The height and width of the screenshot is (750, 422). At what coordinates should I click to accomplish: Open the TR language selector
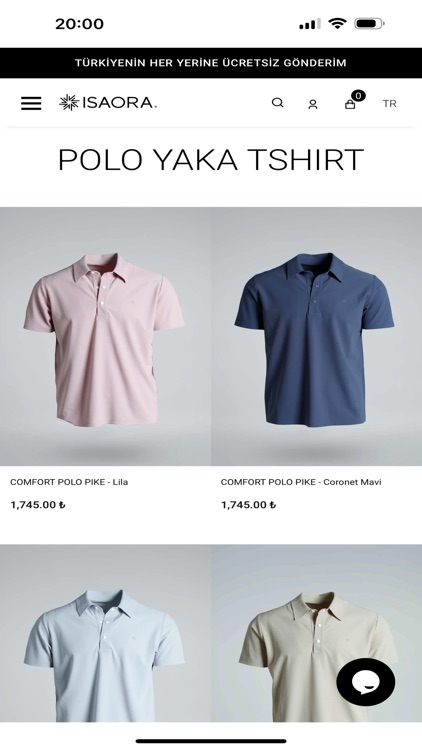(389, 104)
